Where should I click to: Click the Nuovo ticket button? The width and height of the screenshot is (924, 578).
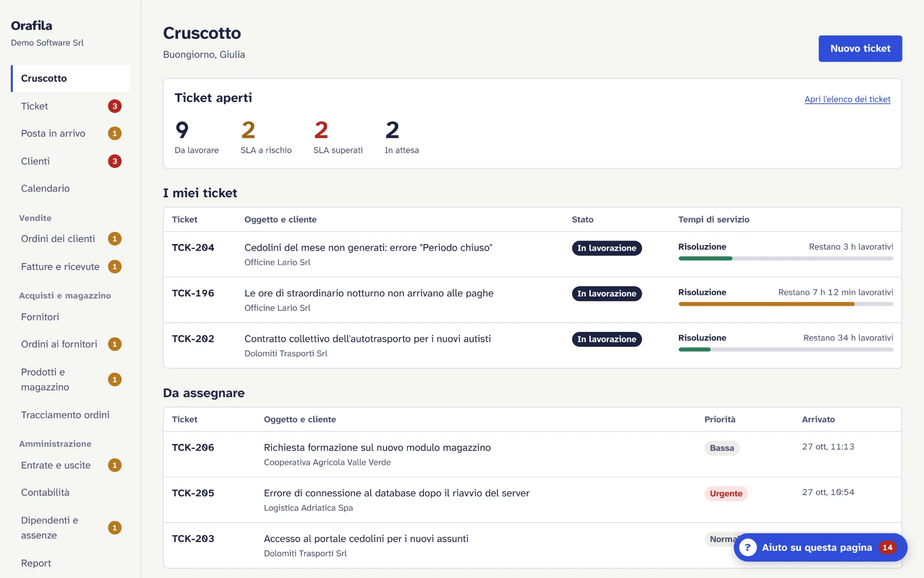[x=860, y=48]
